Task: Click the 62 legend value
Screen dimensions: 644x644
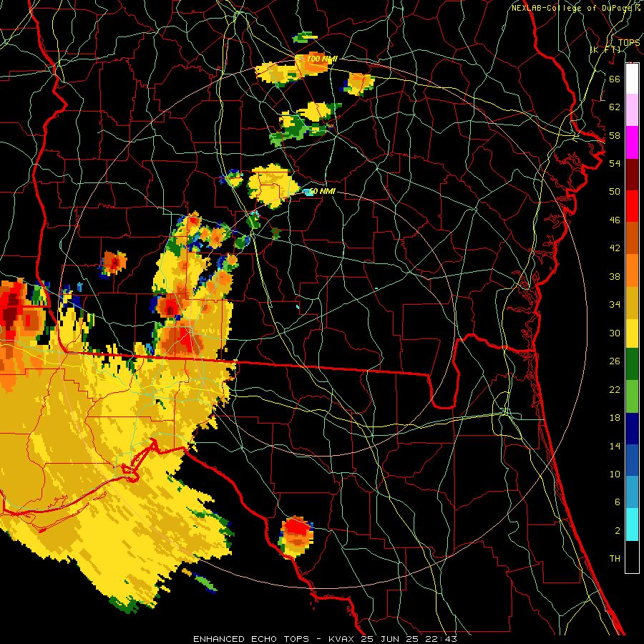Action: [x=615, y=107]
